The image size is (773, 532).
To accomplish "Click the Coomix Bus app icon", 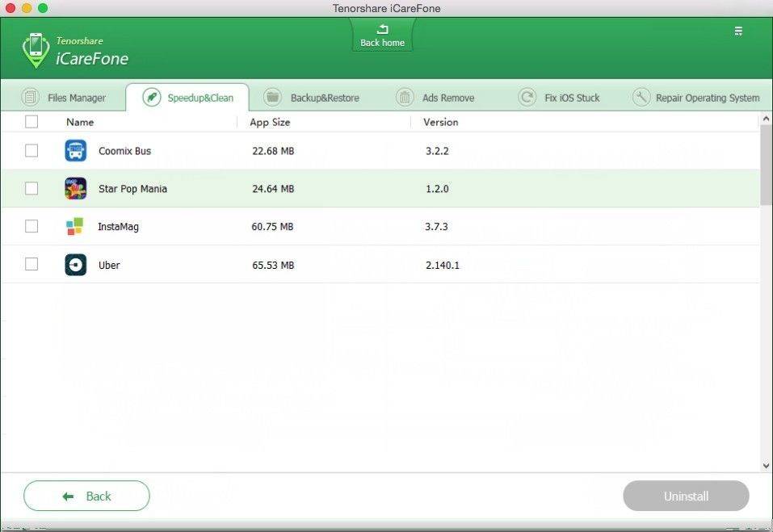I will (x=75, y=151).
